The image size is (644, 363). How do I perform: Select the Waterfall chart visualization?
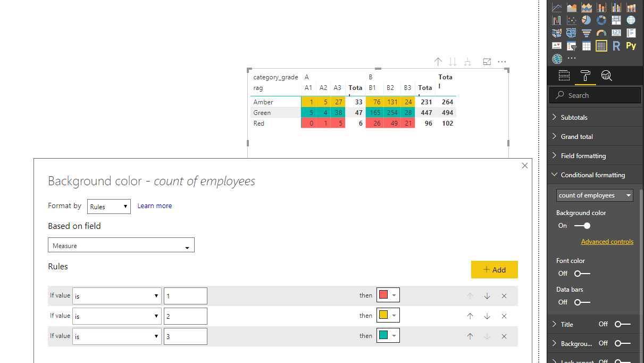coord(557,20)
